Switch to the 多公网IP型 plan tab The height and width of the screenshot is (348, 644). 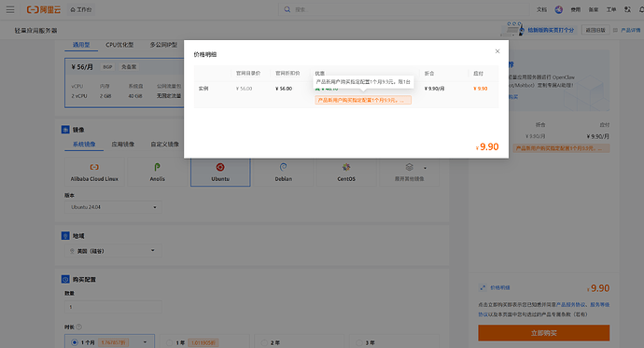(163, 45)
